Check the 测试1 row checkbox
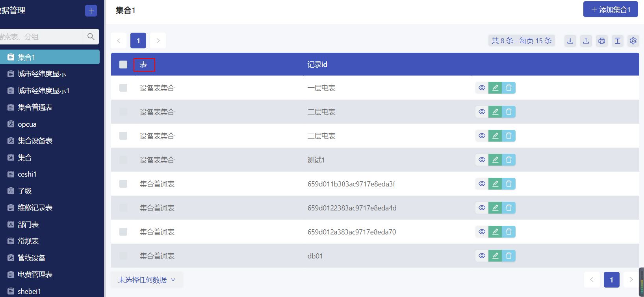 (123, 160)
